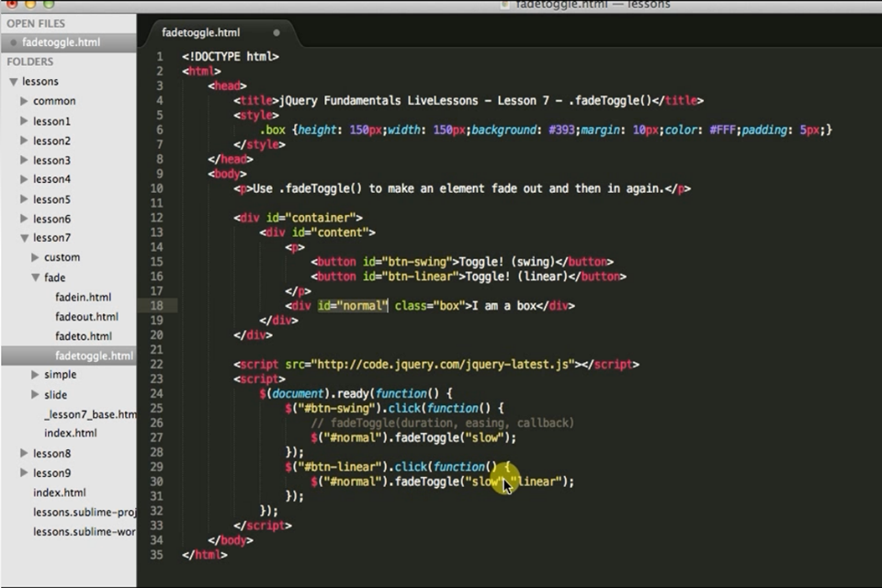Collapse the fade folder

pyautogui.click(x=36, y=277)
